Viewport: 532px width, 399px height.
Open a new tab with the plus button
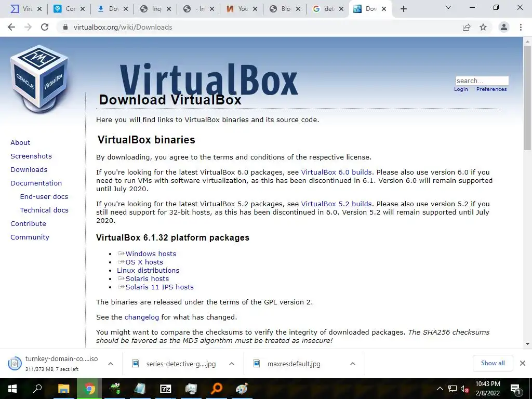[403, 9]
